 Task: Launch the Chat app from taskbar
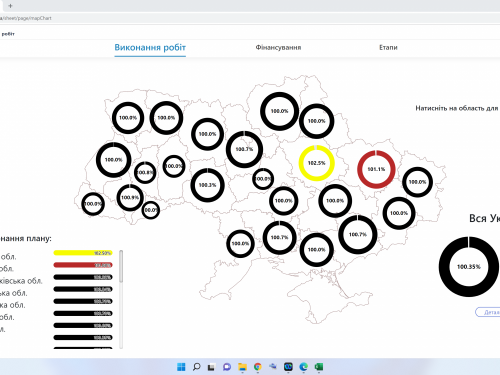click(227, 367)
